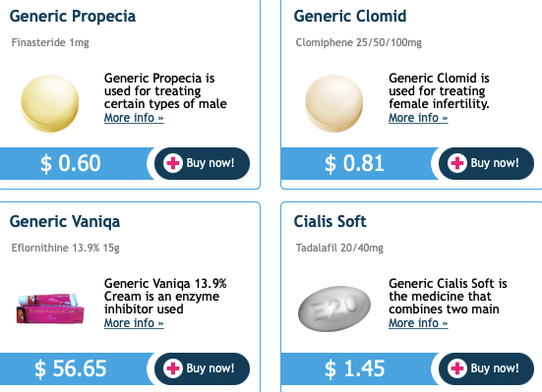The height and width of the screenshot is (392, 542).
Task: Click Buy now for Generic Vaniqa
Action: click(x=202, y=368)
